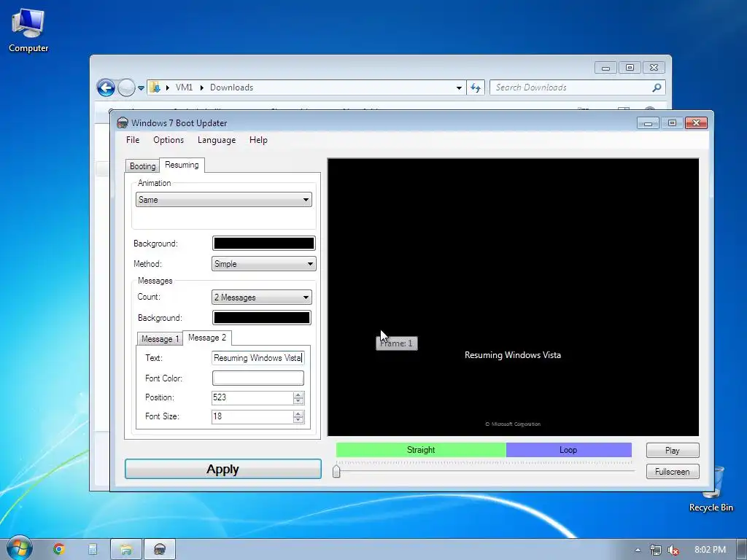This screenshot has height=560, width=747.
Task: Select the Message 2 tab
Action: tap(206, 338)
